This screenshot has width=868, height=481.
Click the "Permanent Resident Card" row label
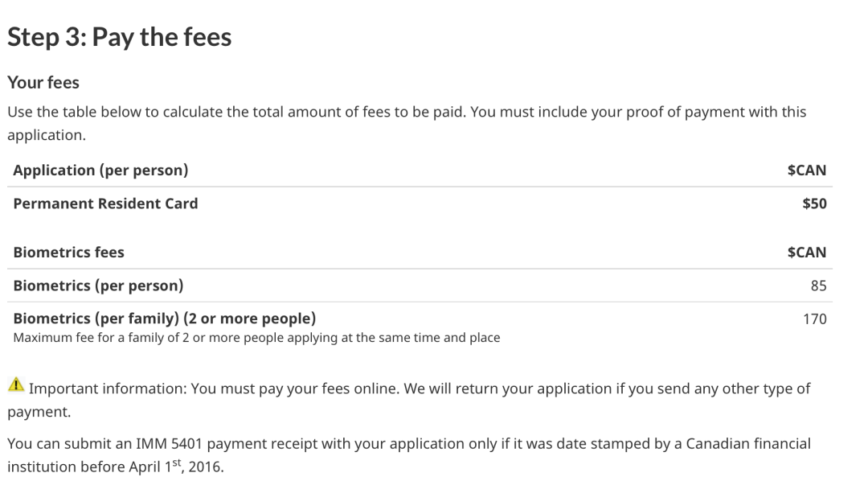105,203
